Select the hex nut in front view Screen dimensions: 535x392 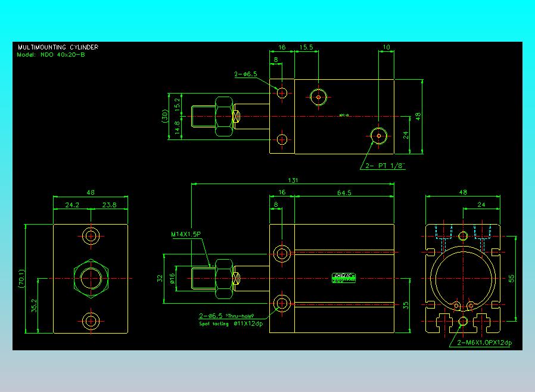pyautogui.click(x=91, y=279)
